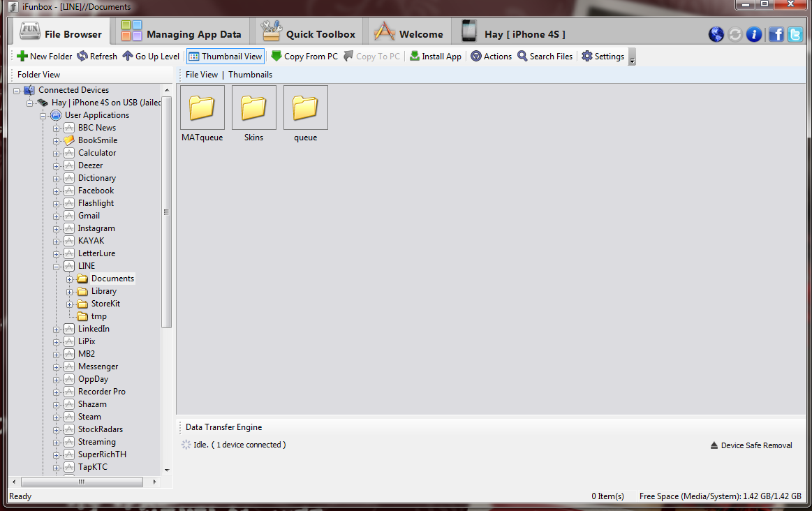Image resolution: width=812 pixels, height=511 pixels.
Task: Click User Applications store icon
Action: click(56, 115)
